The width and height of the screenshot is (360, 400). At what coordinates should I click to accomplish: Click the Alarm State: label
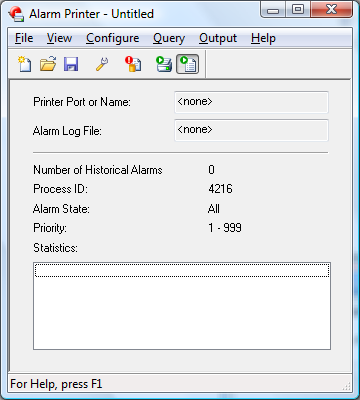coord(61,209)
